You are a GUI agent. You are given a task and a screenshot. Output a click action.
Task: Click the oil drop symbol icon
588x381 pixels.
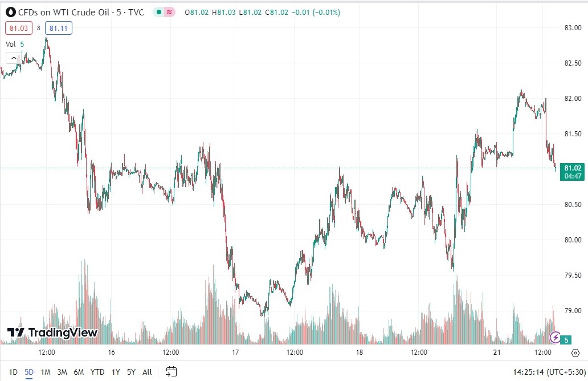click(x=10, y=12)
